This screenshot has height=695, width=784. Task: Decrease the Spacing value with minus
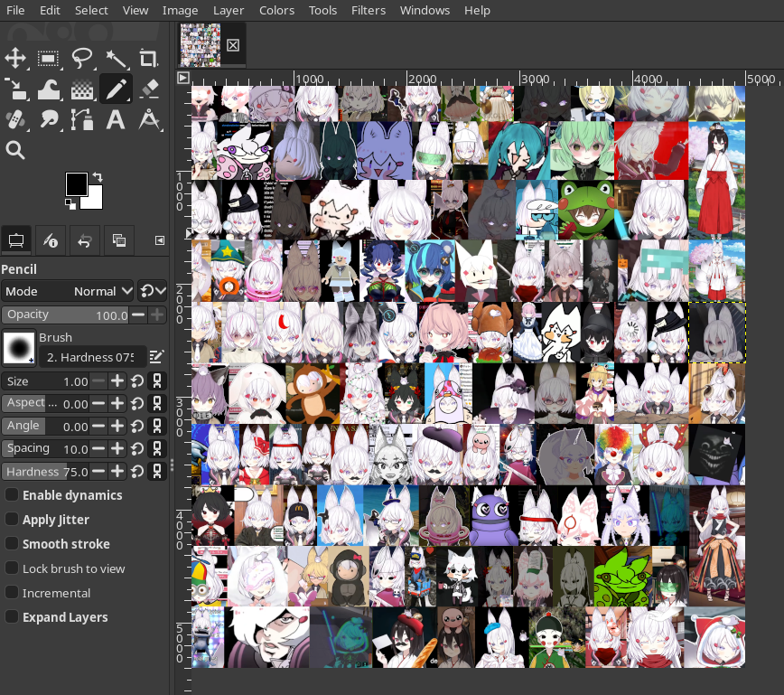(x=99, y=449)
